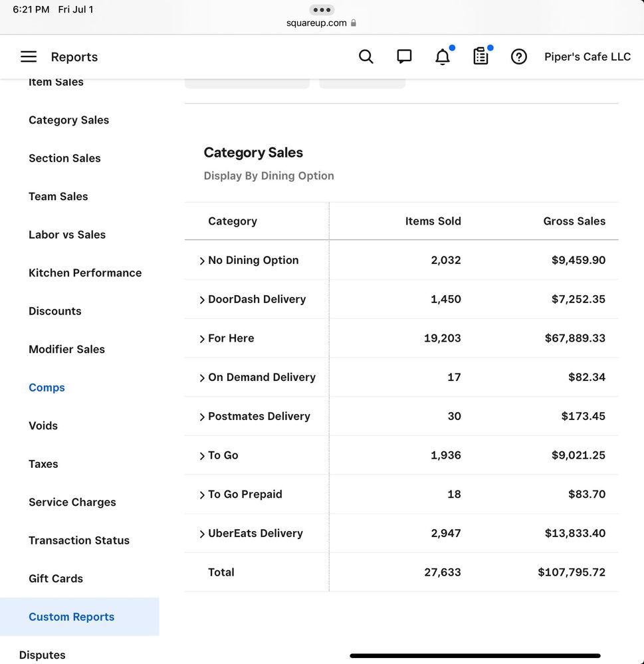Select Custom Reports in sidebar
644x664 pixels.
click(x=71, y=617)
